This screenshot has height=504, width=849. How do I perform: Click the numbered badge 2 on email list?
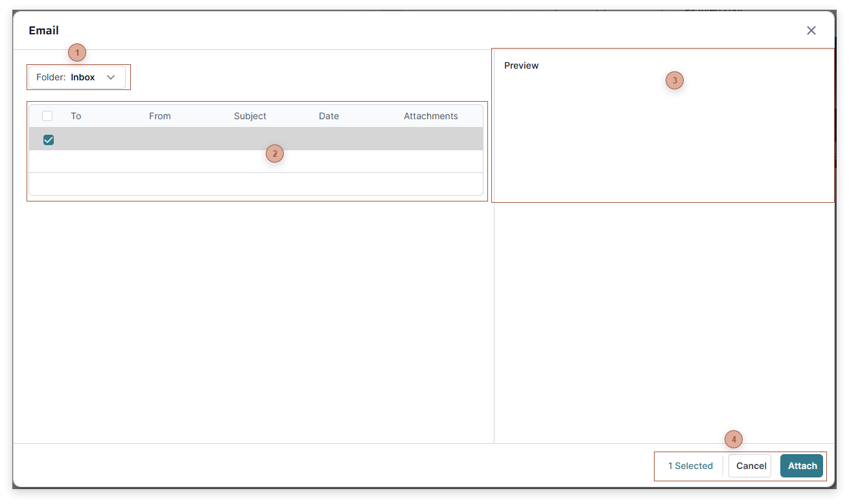[275, 154]
